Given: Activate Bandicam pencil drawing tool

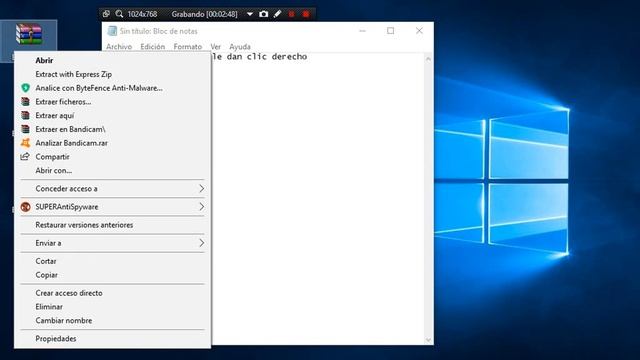Looking at the screenshot, I should [278, 14].
